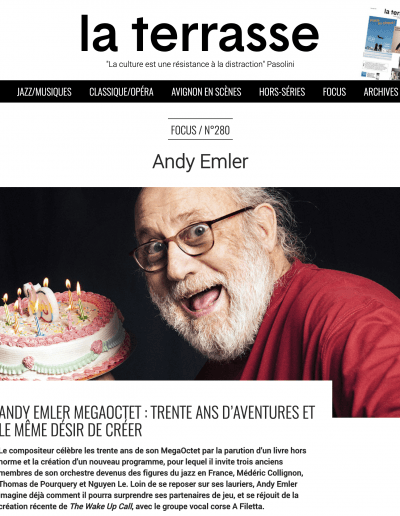
Task: Click The Wake Up Call italic text
Action: [101, 506]
